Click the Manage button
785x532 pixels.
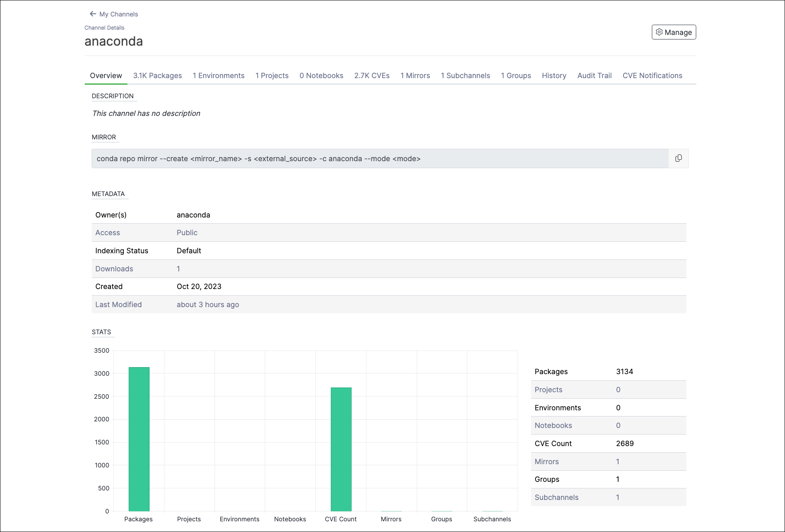(674, 32)
